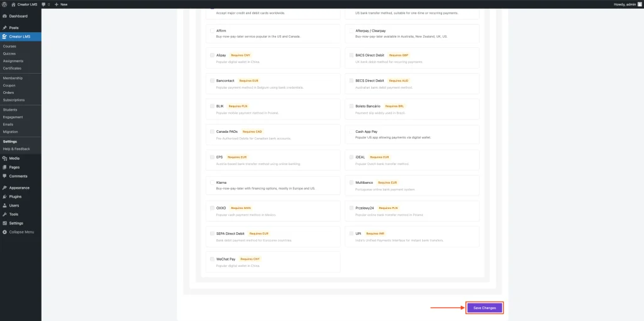
Task: Click the Media icon in sidebar
Action: pos(4,158)
